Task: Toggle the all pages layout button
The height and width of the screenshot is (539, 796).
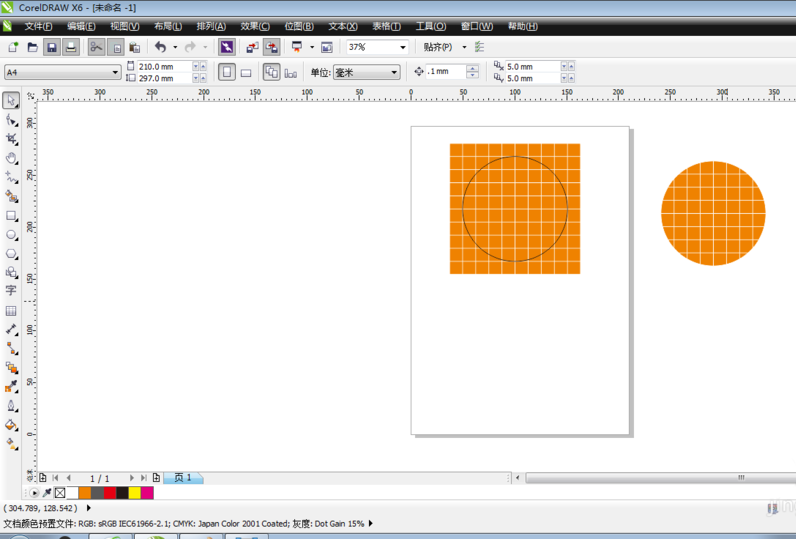Action: pos(271,72)
